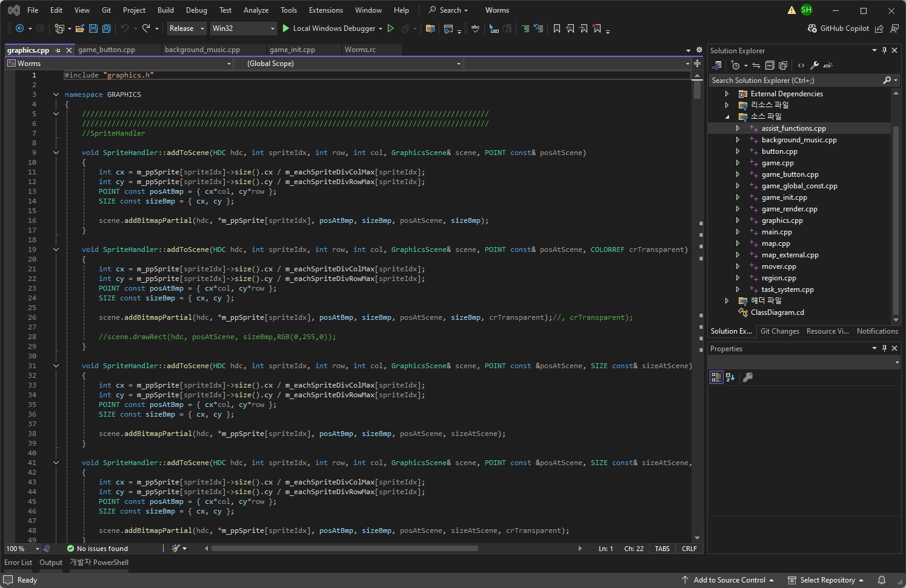Open Solution Explorer properties wrench icon
Screen dimensions: 906x588
point(814,65)
